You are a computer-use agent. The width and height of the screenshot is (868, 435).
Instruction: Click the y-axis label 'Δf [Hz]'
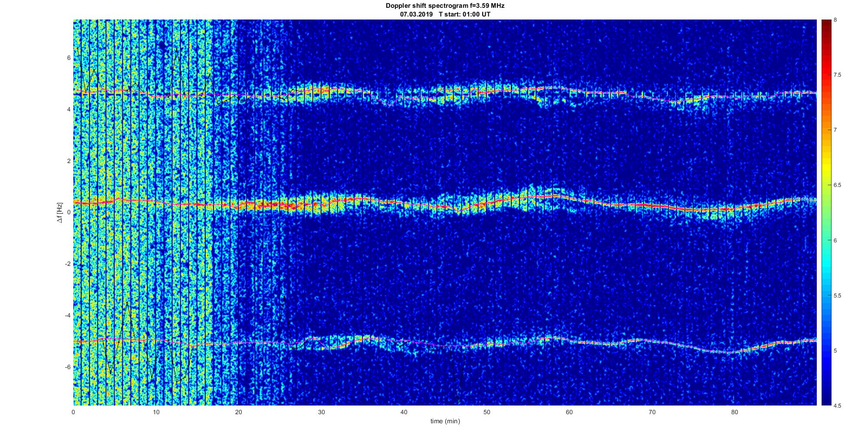tap(60, 213)
